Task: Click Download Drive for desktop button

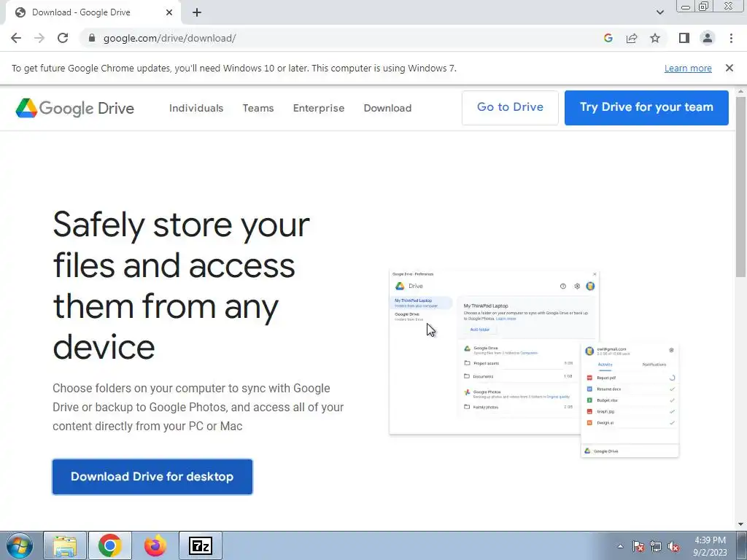Action: pyautogui.click(x=152, y=477)
